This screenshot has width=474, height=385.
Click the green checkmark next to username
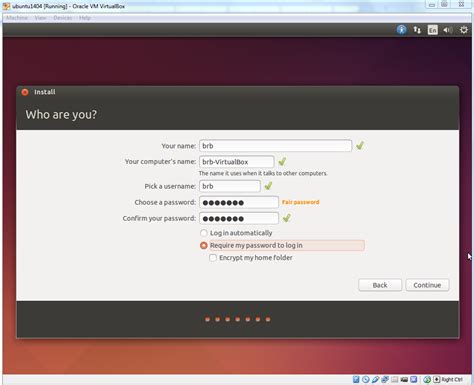(268, 186)
